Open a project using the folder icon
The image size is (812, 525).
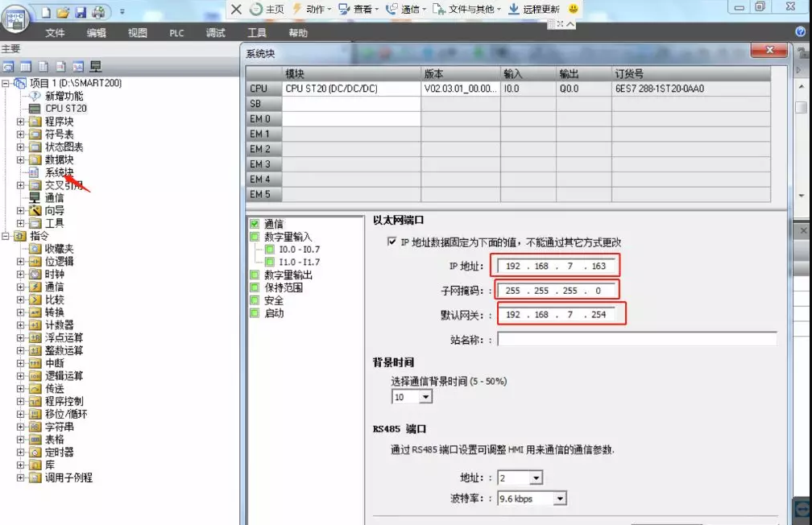tap(63, 12)
